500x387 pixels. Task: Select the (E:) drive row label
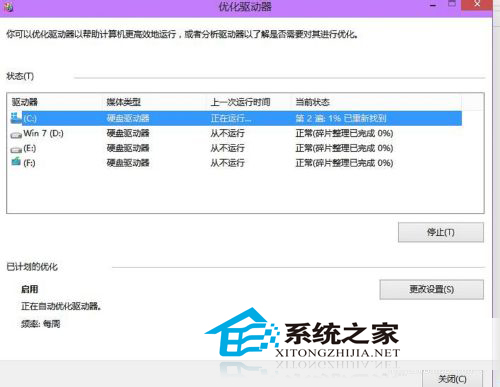tap(30, 148)
